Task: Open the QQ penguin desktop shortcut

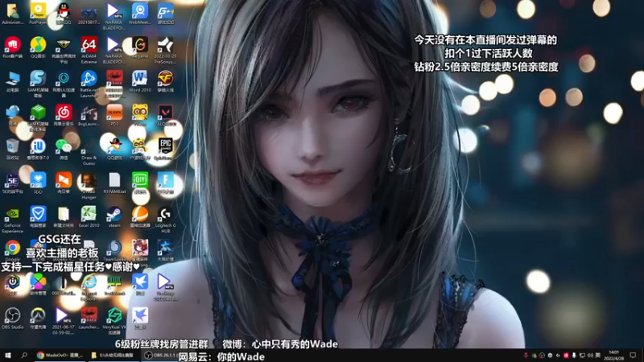Action: tap(64, 14)
